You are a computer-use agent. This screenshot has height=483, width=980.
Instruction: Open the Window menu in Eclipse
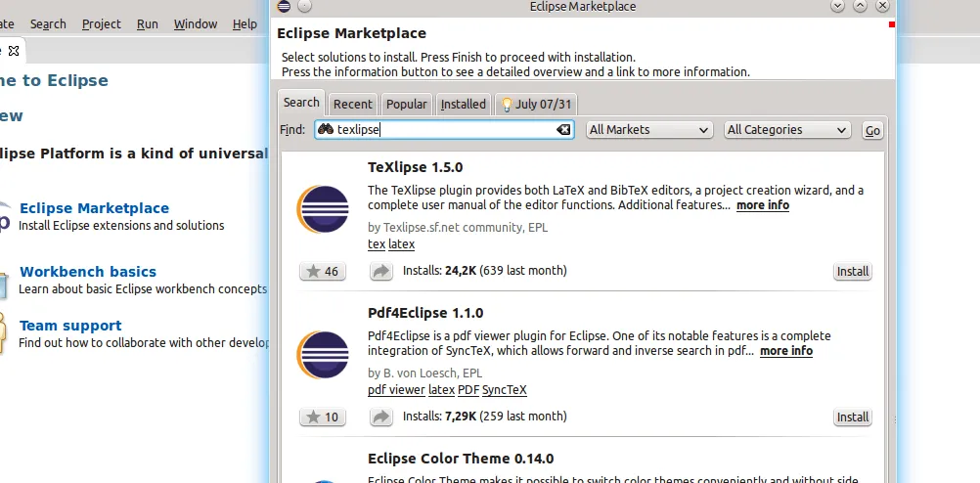[x=196, y=23]
